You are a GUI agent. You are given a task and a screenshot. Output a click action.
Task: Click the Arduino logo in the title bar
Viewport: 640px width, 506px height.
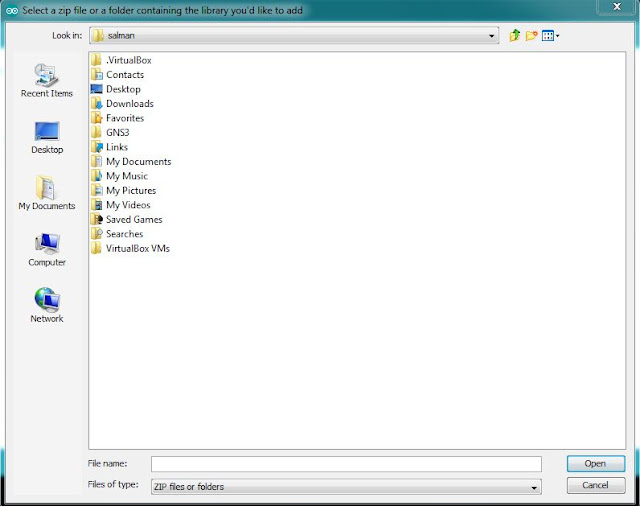pyautogui.click(x=12, y=11)
